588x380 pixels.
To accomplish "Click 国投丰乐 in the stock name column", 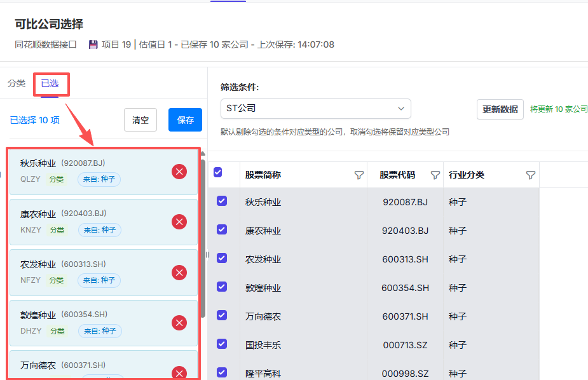I will tap(263, 345).
